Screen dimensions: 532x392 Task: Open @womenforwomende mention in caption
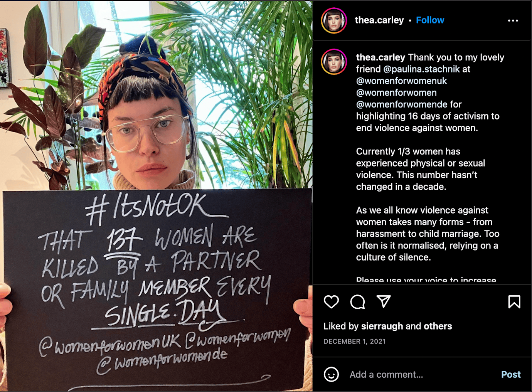click(402, 104)
